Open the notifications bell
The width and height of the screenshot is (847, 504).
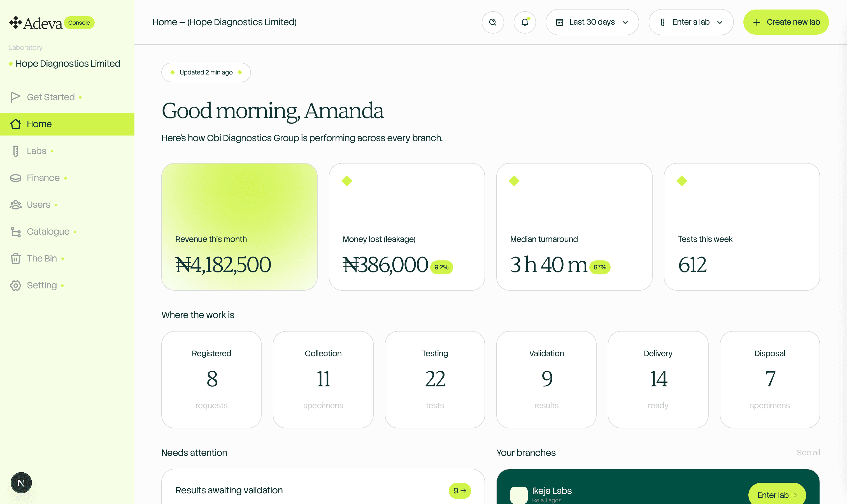coord(525,22)
